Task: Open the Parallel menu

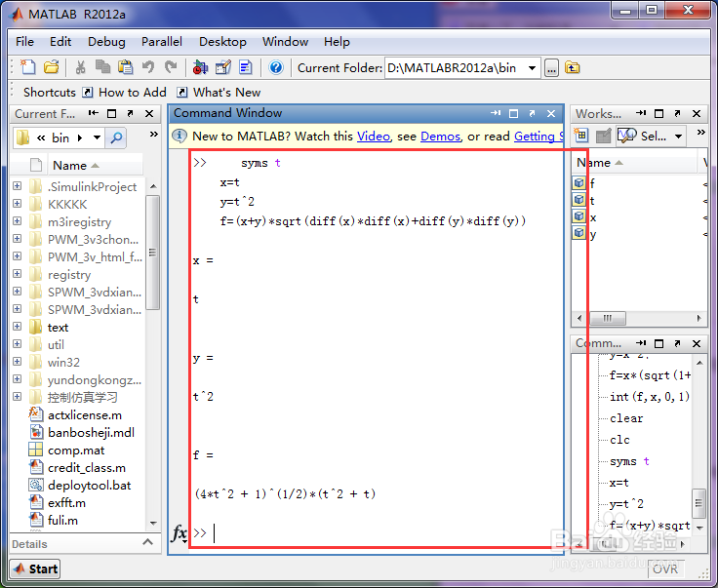Action: click(162, 42)
